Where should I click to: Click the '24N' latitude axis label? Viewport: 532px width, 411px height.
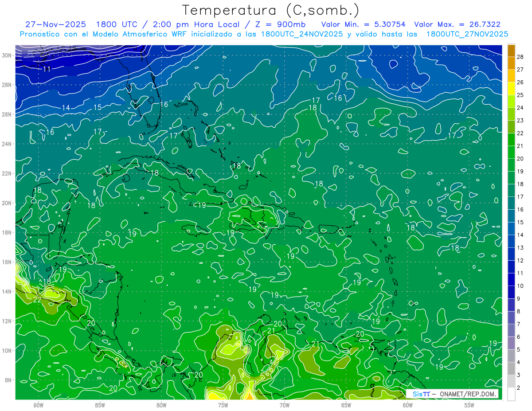[7, 144]
